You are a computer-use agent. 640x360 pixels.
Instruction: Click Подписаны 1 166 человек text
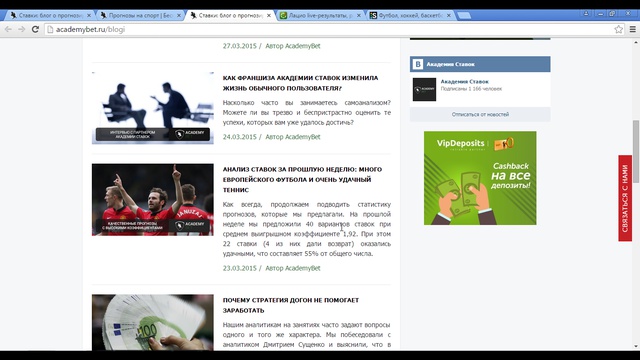click(x=471, y=89)
